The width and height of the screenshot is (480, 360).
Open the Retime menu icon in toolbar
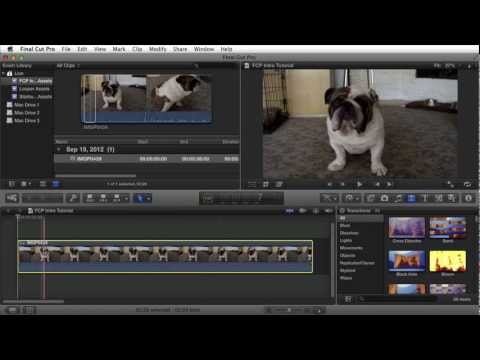pos(351,198)
